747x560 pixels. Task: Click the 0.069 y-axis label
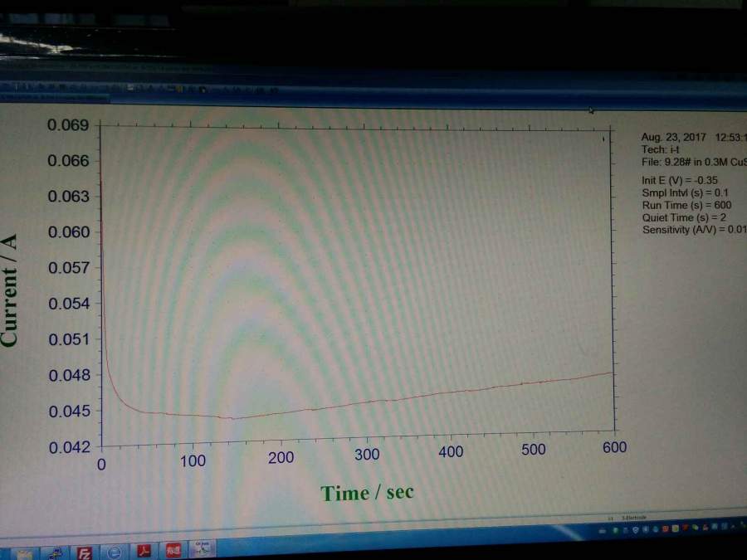pos(68,125)
